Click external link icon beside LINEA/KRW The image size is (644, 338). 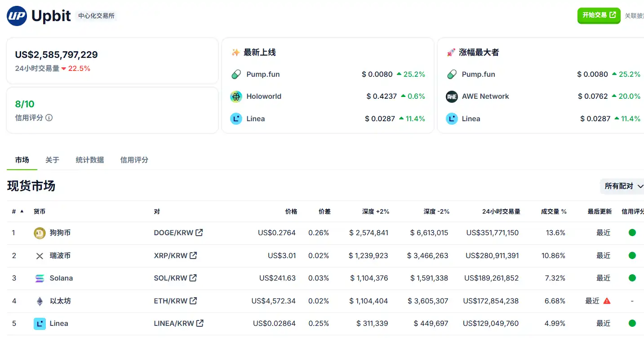(x=200, y=323)
